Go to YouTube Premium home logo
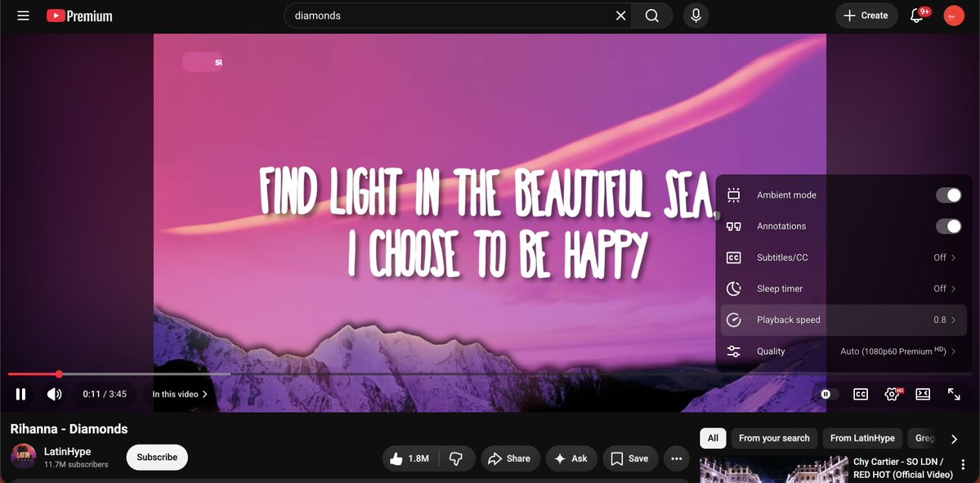This screenshot has height=483, width=980. [79, 16]
